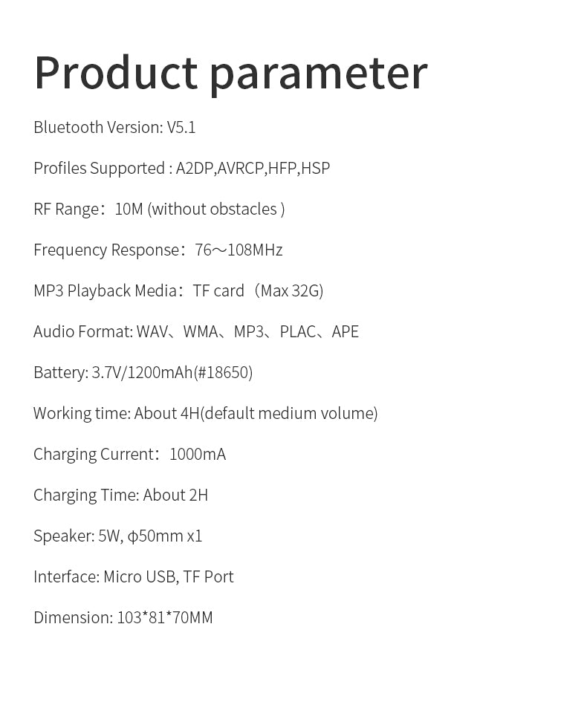The width and height of the screenshot is (587, 728).
Task: Click the Interface Micro USB line
Action: (x=133, y=576)
